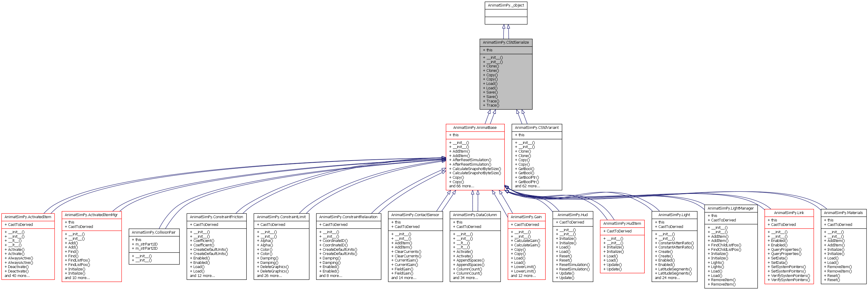Open the AnimatSimPy.CStdVariant class node

pyautogui.click(x=537, y=157)
